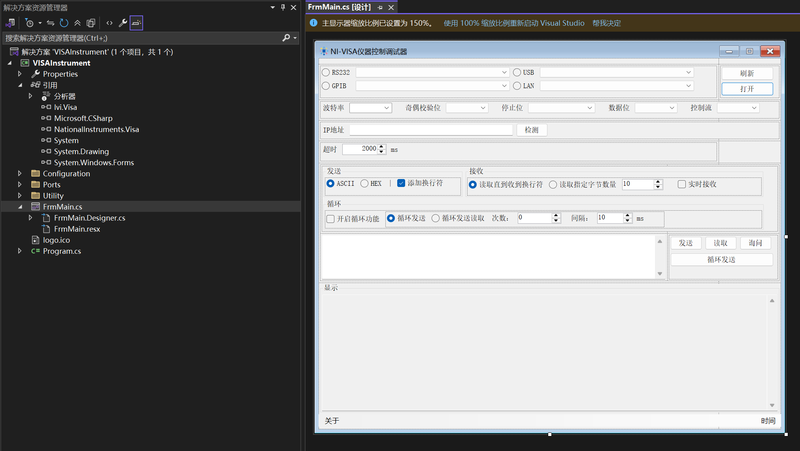Collapse the FrmMain.cs tree node

(20, 207)
